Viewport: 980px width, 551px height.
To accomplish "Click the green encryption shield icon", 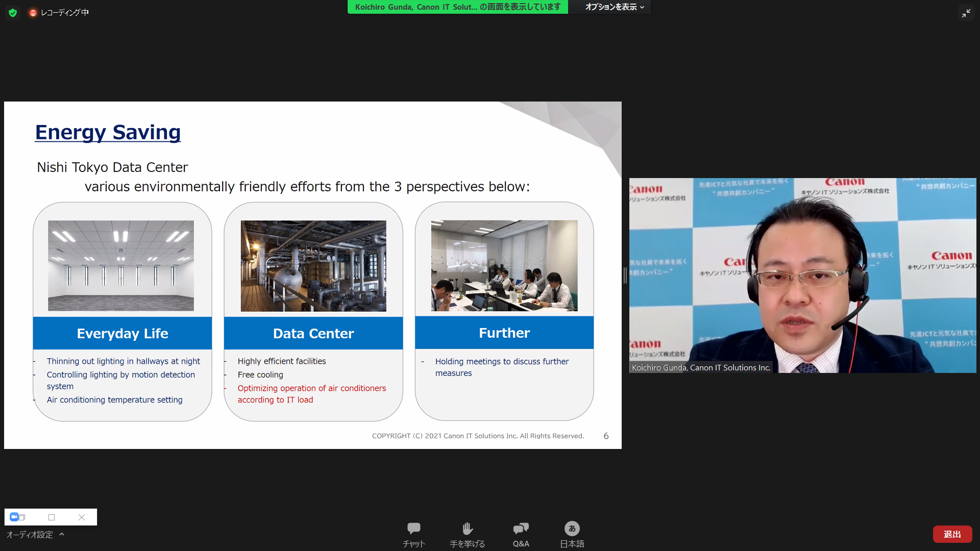I will tap(13, 13).
